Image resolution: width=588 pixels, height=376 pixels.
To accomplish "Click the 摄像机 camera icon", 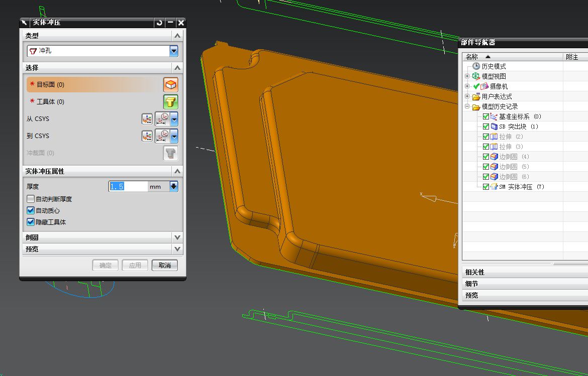I will tap(484, 86).
